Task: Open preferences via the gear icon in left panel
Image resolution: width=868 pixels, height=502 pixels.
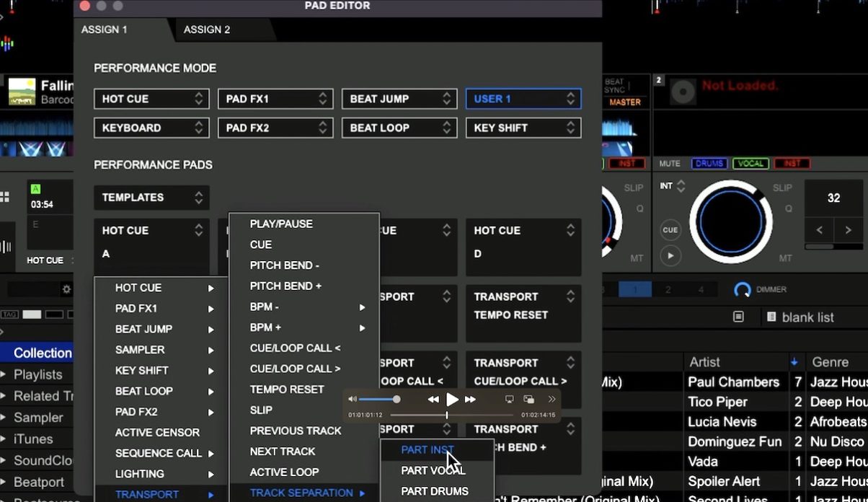Action: click(x=66, y=289)
